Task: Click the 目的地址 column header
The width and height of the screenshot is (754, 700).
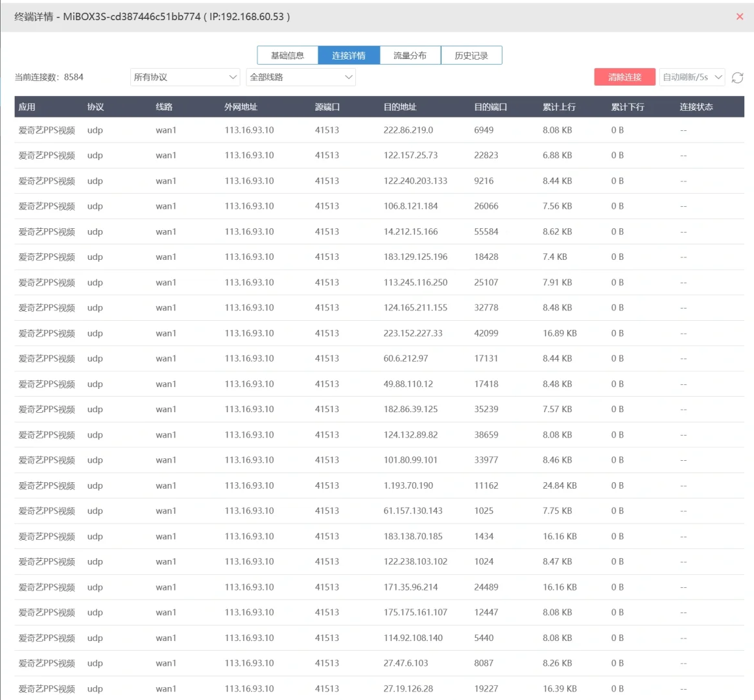Action: (x=400, y=107)
